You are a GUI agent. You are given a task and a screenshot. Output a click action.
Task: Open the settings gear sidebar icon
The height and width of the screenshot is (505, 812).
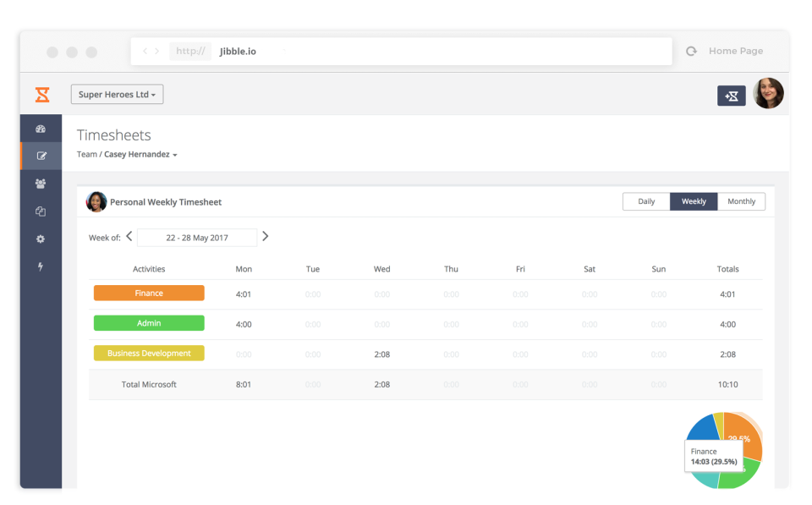click(x=41, y=239)
